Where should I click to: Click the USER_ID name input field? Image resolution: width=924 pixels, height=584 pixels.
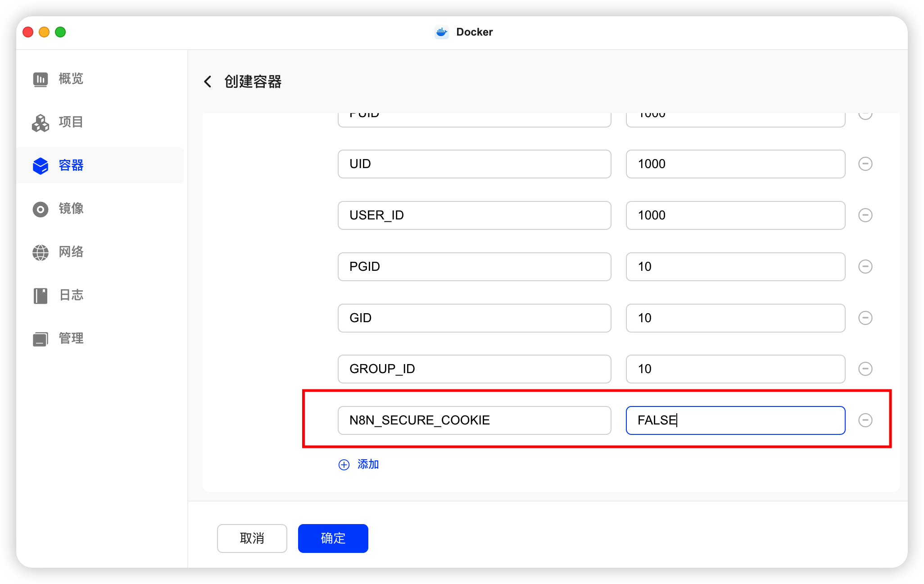click(474, 215)
